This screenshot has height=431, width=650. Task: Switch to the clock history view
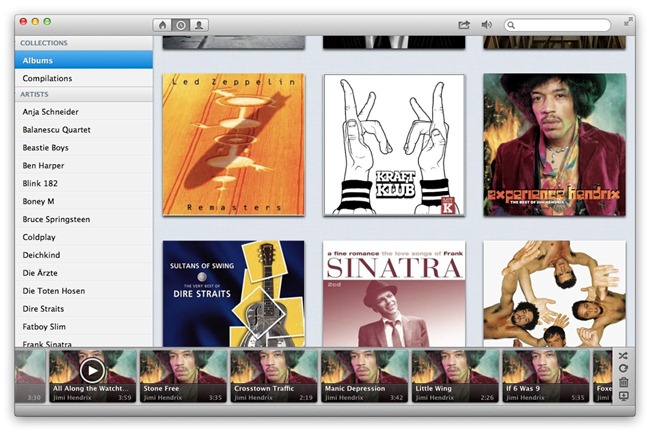pyautogui.click(x=181, y=25)
